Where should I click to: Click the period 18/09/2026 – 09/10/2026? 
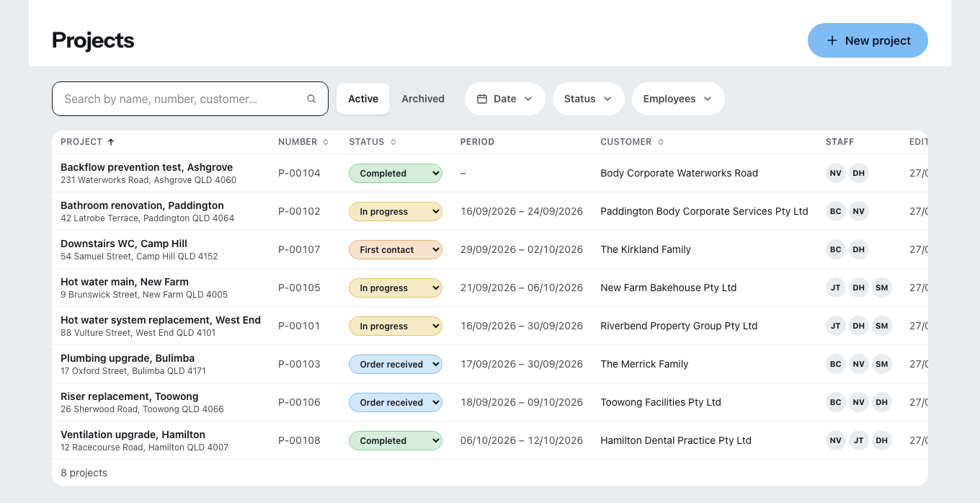pyautogui.click(x=522, y=402)
